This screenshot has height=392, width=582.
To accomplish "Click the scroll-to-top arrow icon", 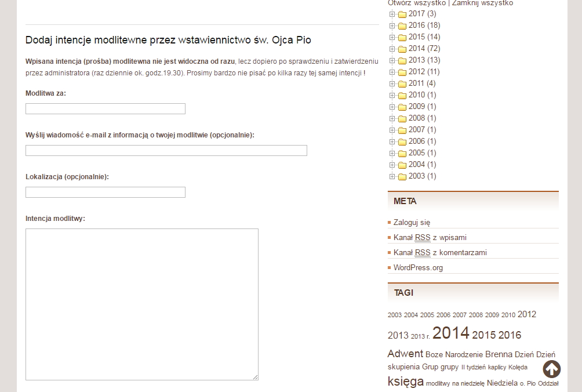I will (551, 369).
